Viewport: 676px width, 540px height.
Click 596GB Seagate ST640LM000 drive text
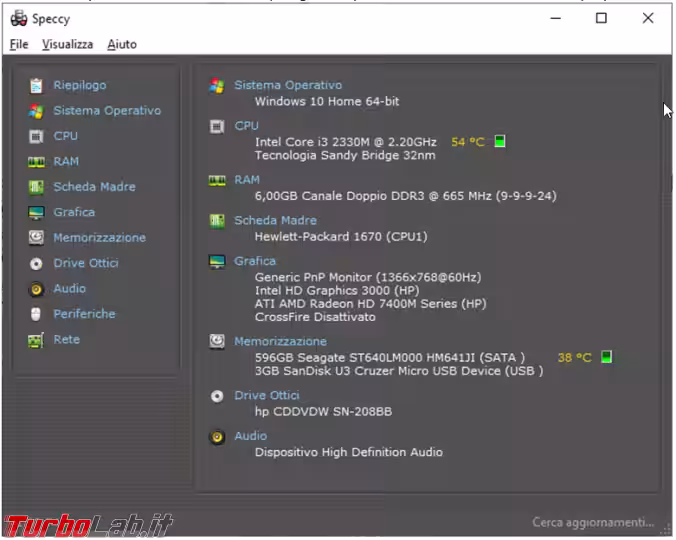pyautogui.click(x=390, y=357)
